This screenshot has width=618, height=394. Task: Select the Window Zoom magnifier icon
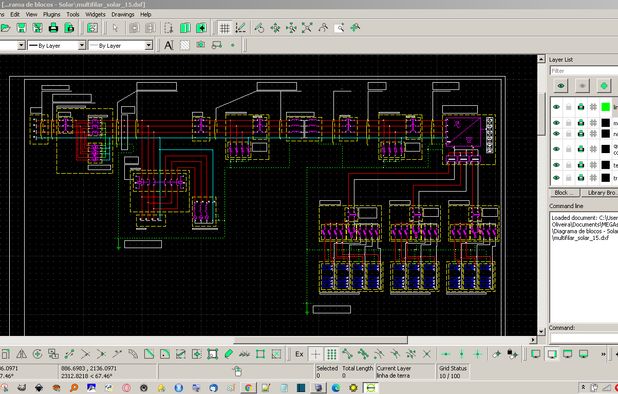339,28
